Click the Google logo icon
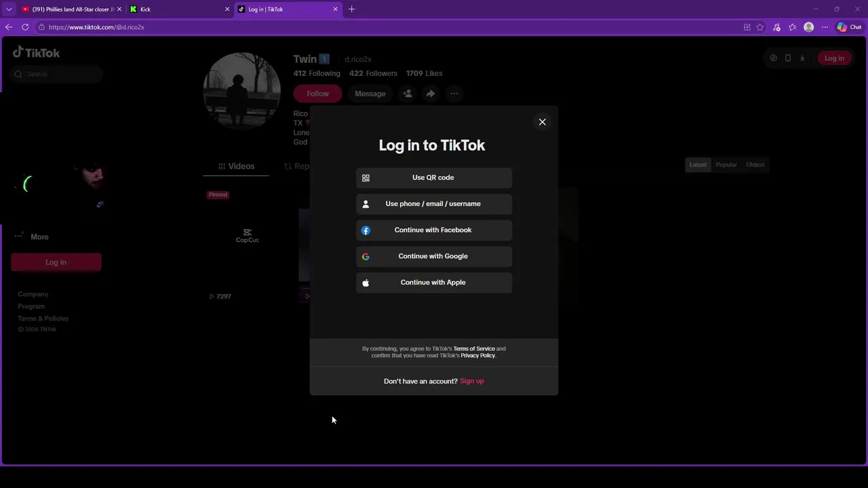Viewport: 868px width, 488px height. pyautogui.click(x=366, y=257)
